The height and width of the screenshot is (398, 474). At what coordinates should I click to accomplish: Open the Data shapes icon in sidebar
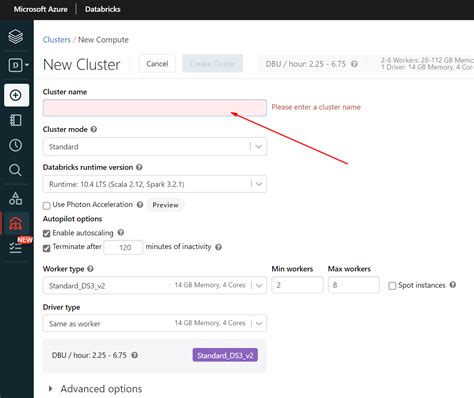(16, 199)
